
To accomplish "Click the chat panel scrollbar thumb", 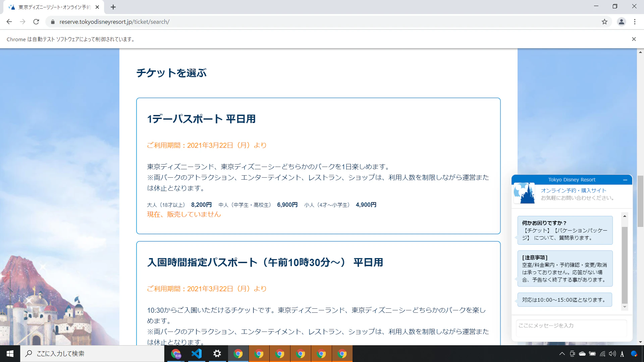I will (x=625, y=265).
